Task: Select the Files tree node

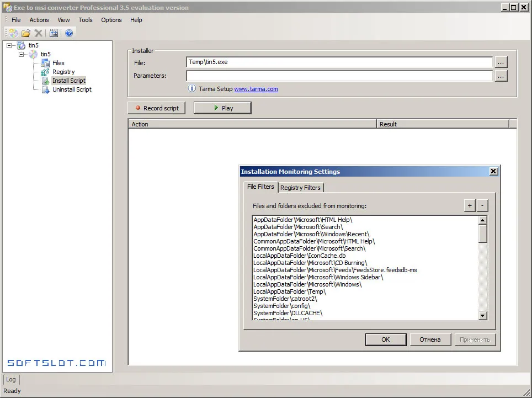Action: click(x=58, y=63)
